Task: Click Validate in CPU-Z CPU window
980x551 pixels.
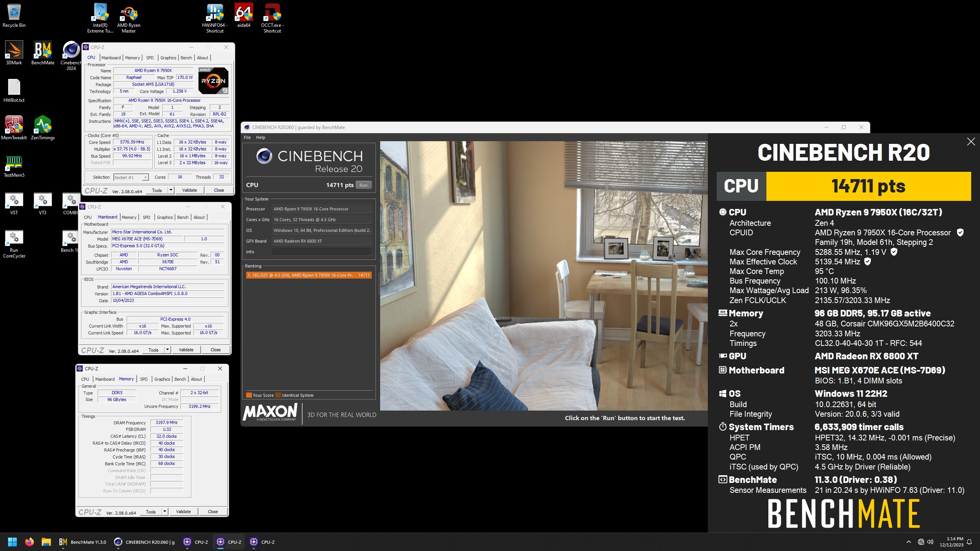Action: (x=189, y=190)
